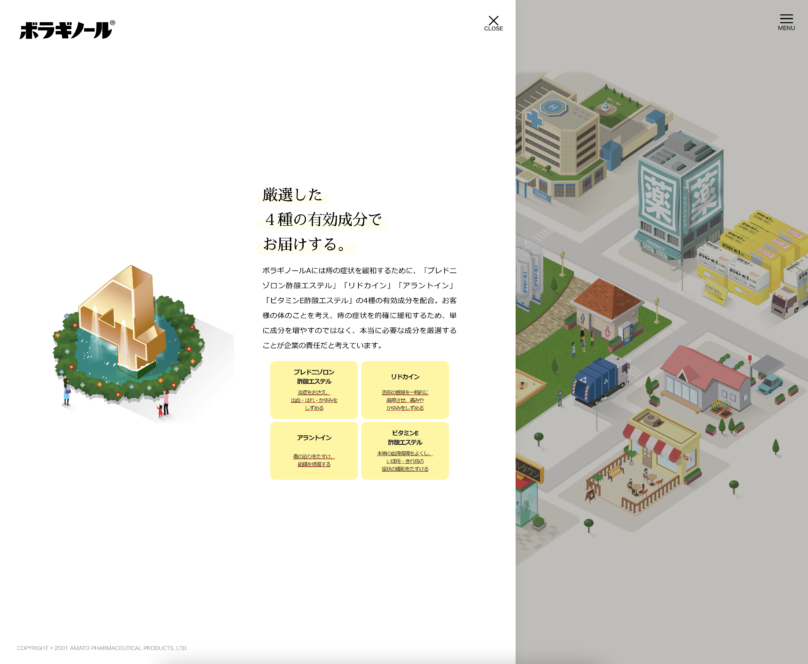Click the heading line 4種の有効成分で
This screenshot has height=664, width=808.
pos(323,219)
